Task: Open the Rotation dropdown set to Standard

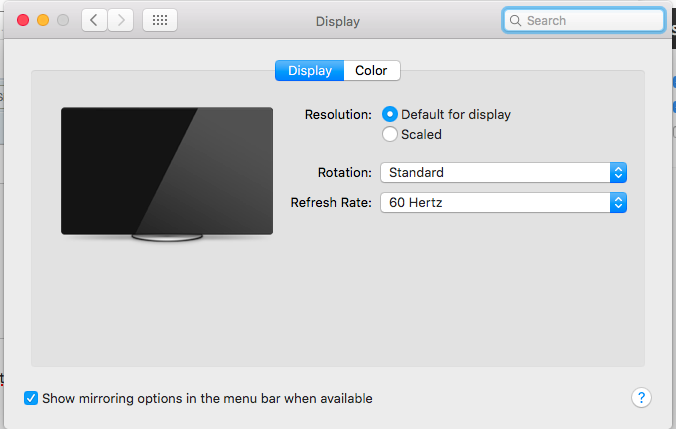Action: point(495,172)
